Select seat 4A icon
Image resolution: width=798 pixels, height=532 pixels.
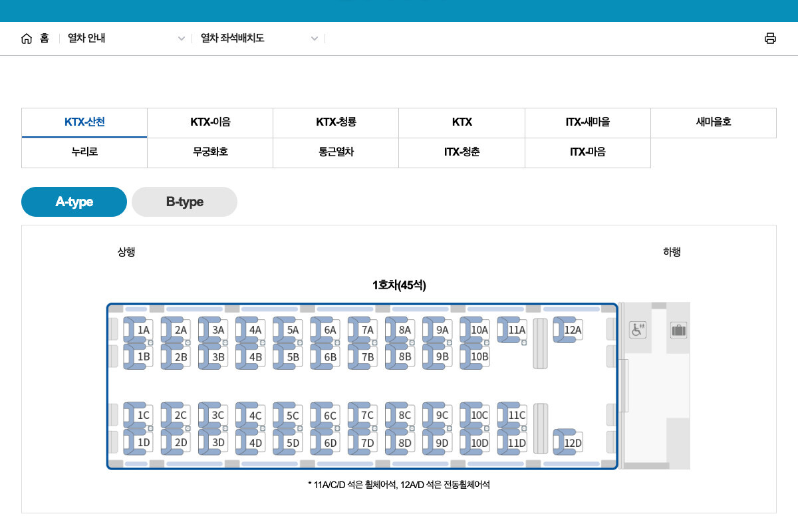tap(250, 329)
